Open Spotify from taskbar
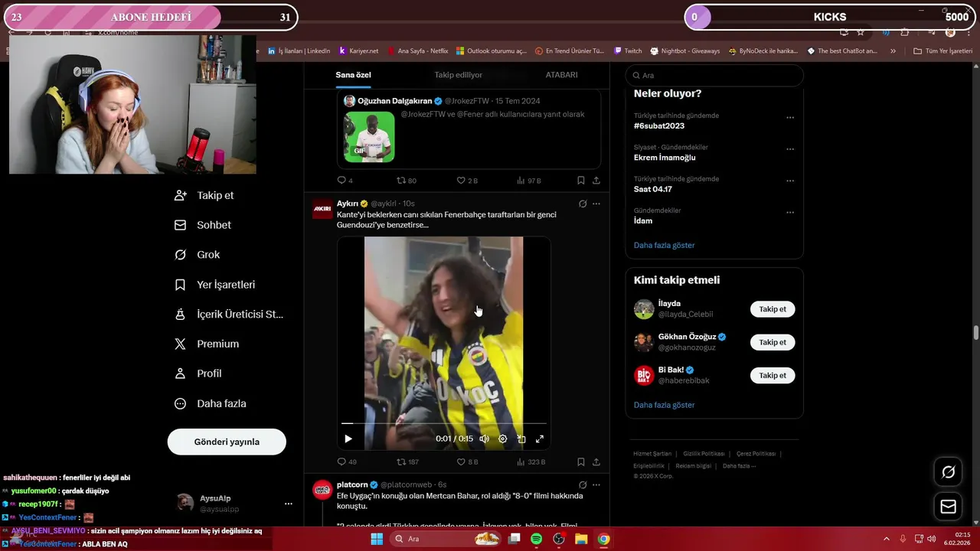The image size is (980, 551). point(536,539)
